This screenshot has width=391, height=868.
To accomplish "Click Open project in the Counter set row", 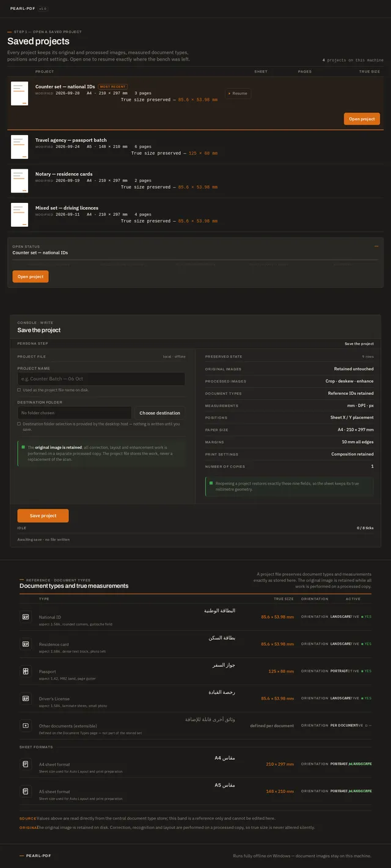I will point(362,119).
